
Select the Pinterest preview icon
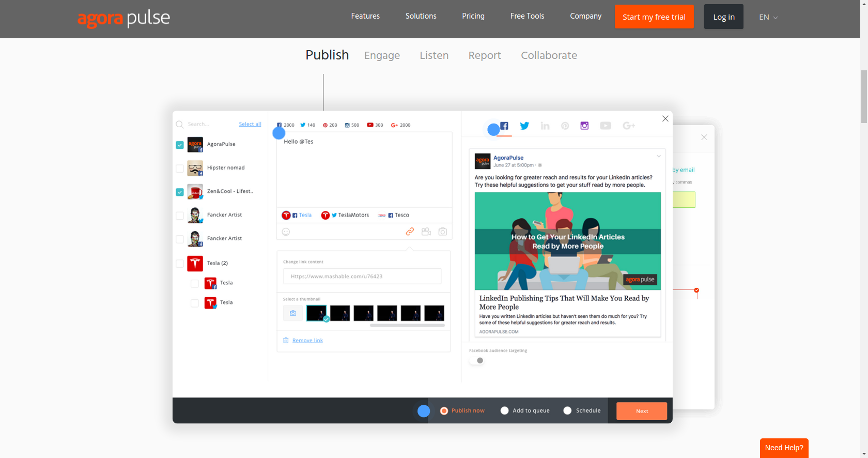click(565, 126)
